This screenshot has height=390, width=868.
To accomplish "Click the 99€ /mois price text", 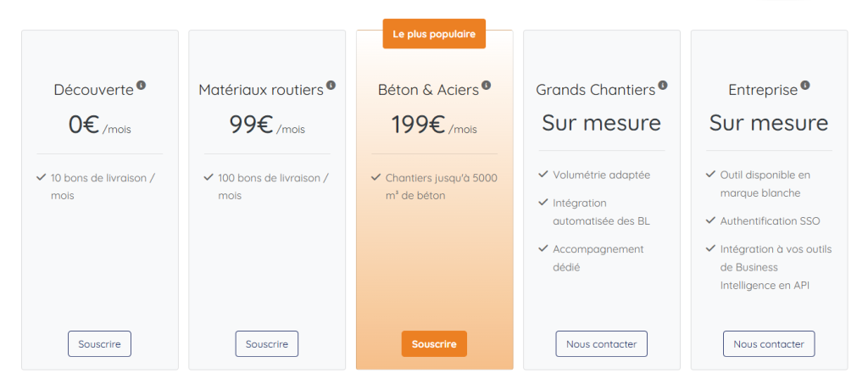I will 267,125.
